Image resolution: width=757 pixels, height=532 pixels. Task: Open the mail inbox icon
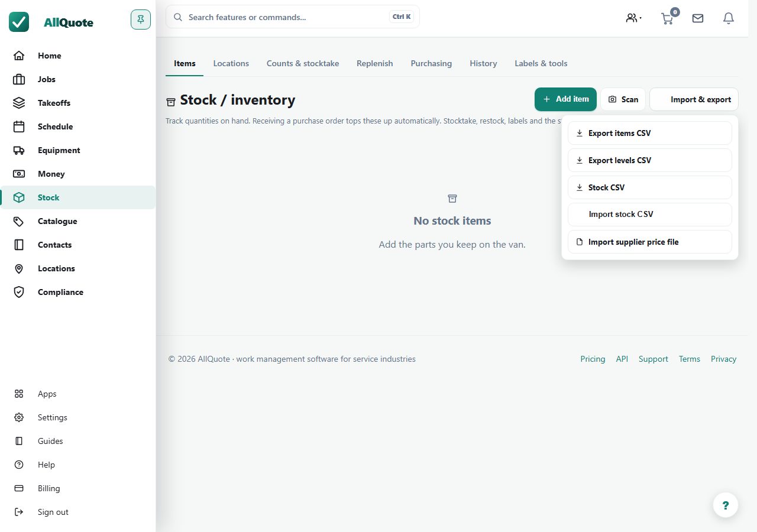698,18
